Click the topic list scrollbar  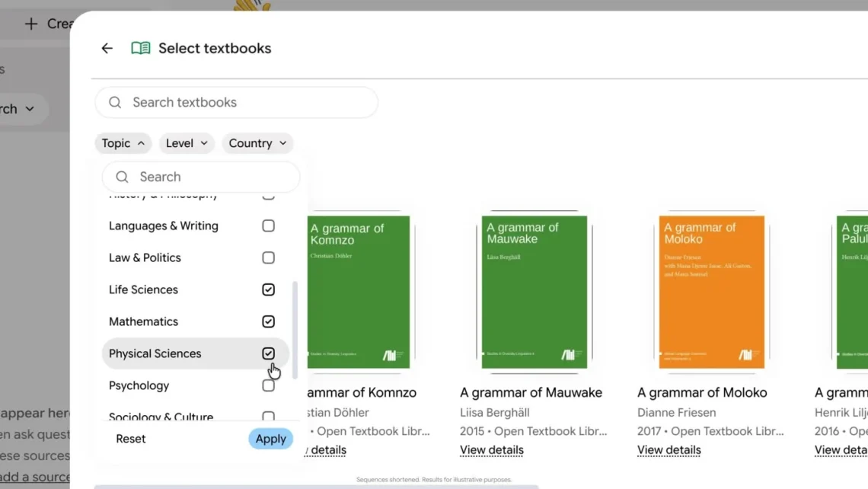click(x=295, y=330)
